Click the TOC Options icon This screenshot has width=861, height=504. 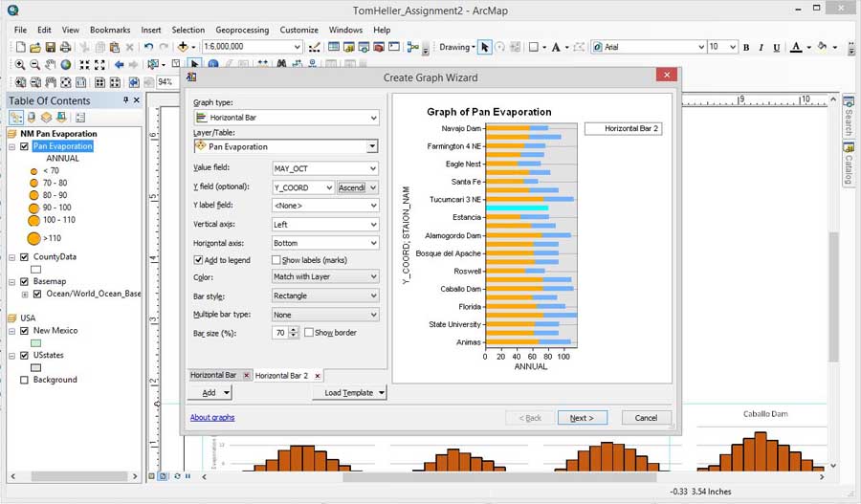[x=80, y=118]
